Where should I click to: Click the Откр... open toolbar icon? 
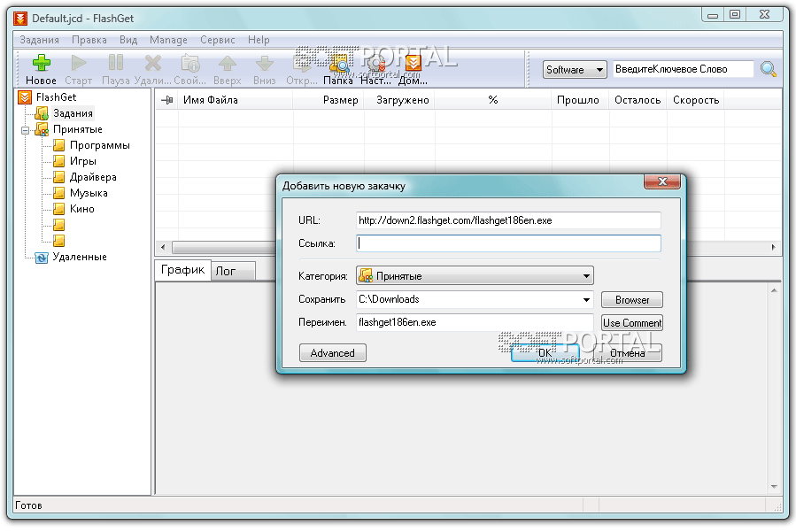tap(302, 63)
